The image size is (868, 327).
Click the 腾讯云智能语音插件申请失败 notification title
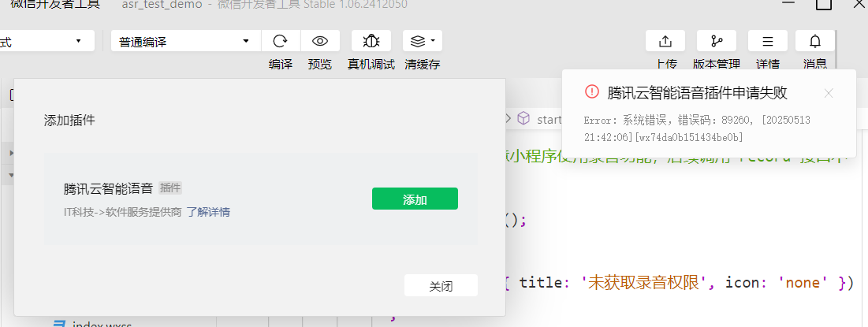pos(698,93)
